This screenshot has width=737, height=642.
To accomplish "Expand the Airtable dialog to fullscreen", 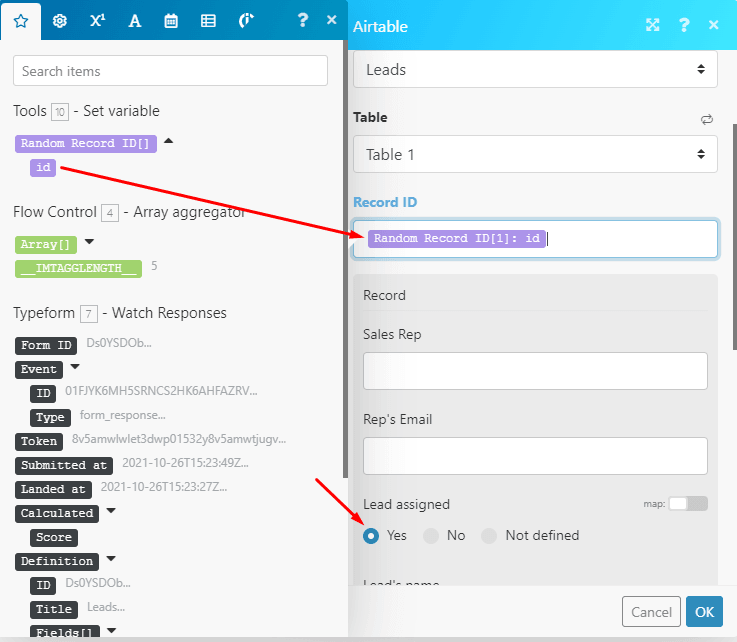I will pos(653,26).
